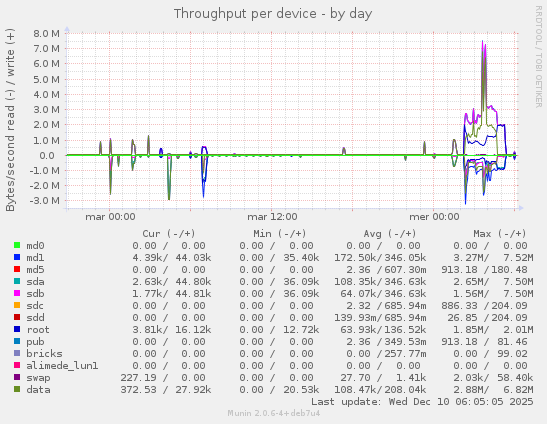Click the sdc orange legend swatch
The width and height of the screenshot is (547, 424).
tap(17, 305)
